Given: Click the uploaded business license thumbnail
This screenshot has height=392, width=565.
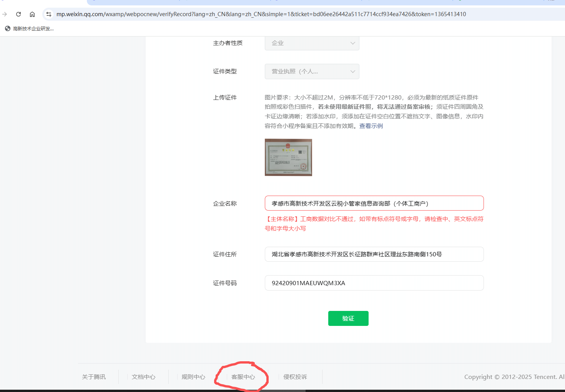Looking at the screenshot, I should [x=288, y=158].
